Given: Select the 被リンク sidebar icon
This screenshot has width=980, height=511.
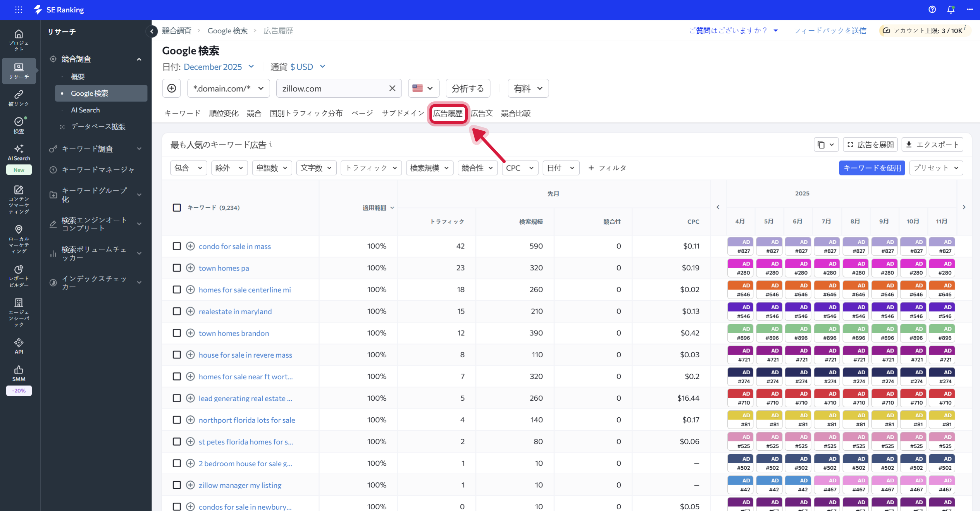Looking at the screenshot, I should pyautogui.click(x=19, y=98).
